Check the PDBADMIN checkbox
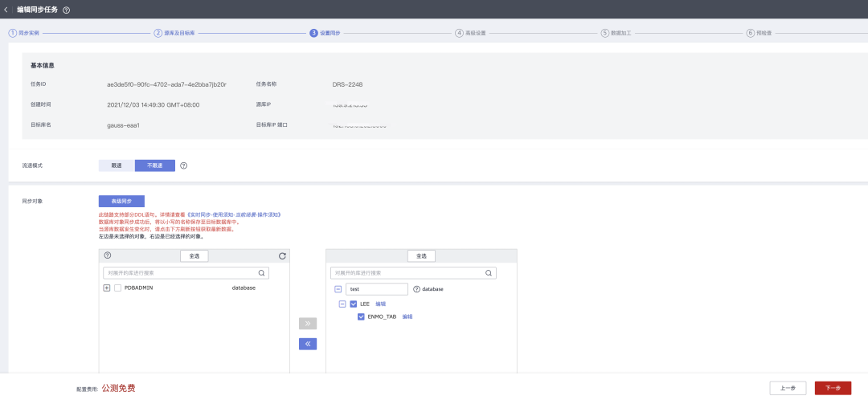Screen dimensions: 868x400 click(117, 288)
